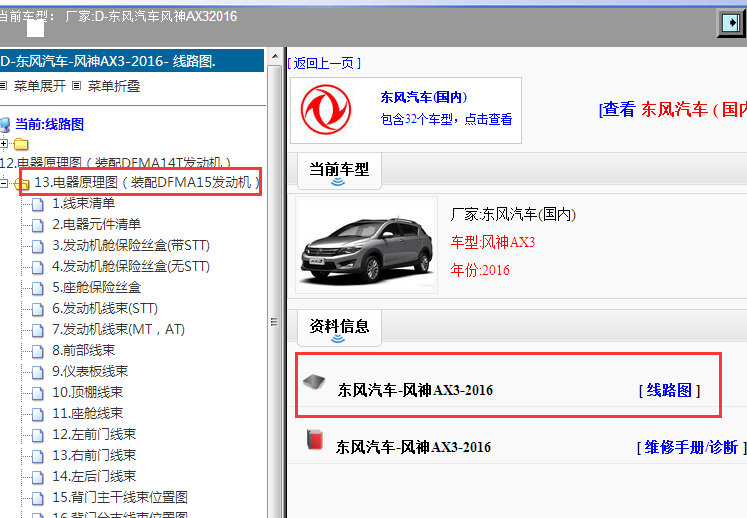Open 11.座舱线束
747x518 pixels.
[x=88, y=413]
